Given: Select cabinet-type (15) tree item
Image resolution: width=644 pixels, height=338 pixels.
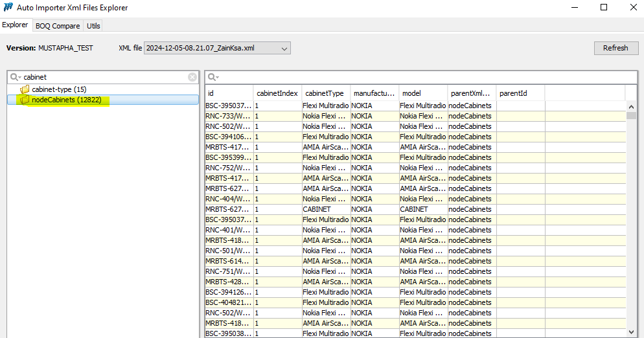Looking at the screenshot, I should [59, 89].
